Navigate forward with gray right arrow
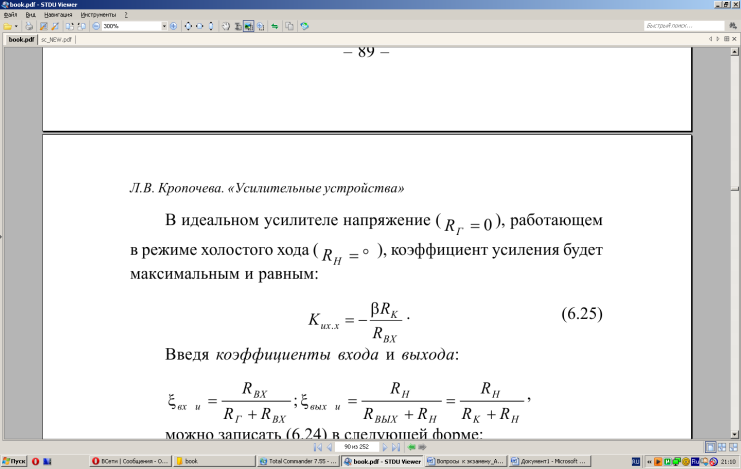Screen dimensions: 741x469 [422, 447]
